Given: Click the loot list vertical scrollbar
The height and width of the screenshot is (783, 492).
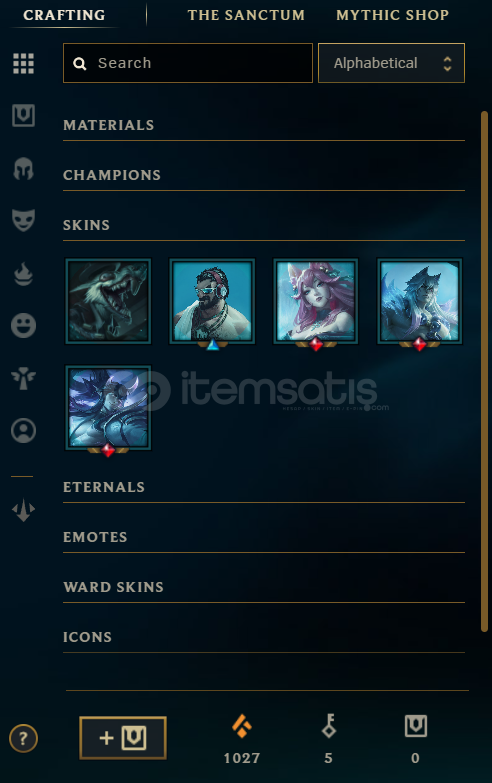Looking at the screenshot, I should pyautogui.click(x=484, y=372).
